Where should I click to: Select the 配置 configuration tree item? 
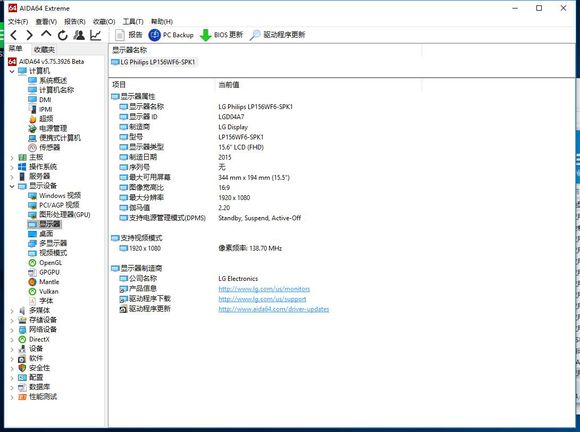pos(31,378)
